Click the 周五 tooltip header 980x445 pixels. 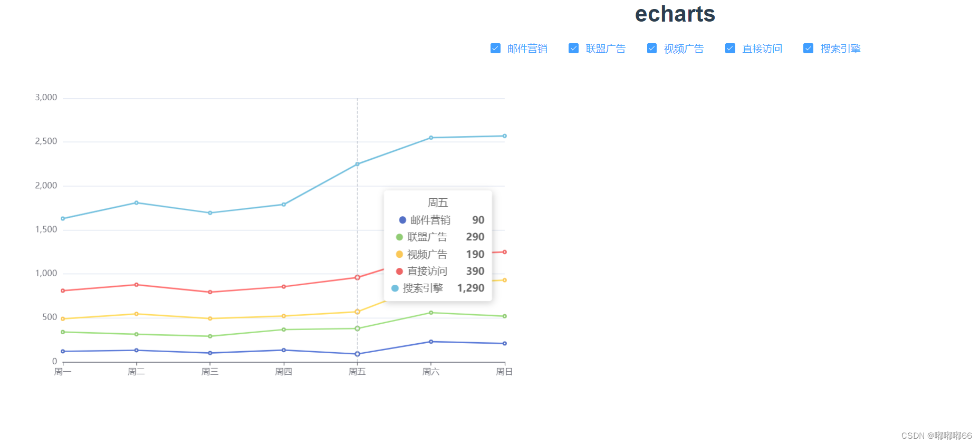(x=438, y=202)
